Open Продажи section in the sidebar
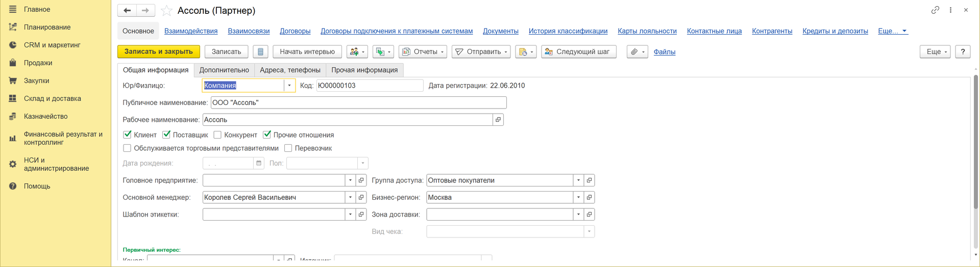The height and width of the screenshot is (267, 980). 38,63
